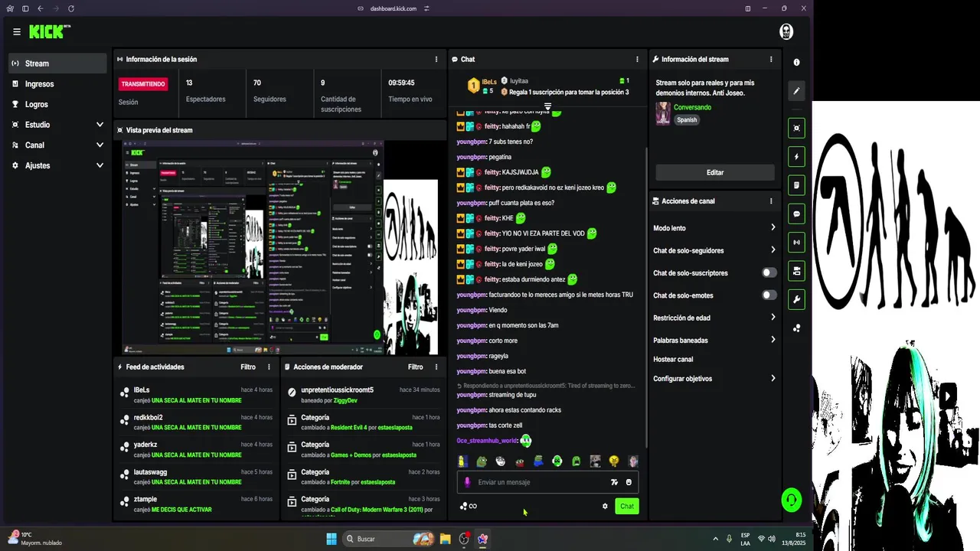This screenshot has width=980, height=551.
Task: Open the hamburger menu next to Kick logo
Action: tap(17, 32)
